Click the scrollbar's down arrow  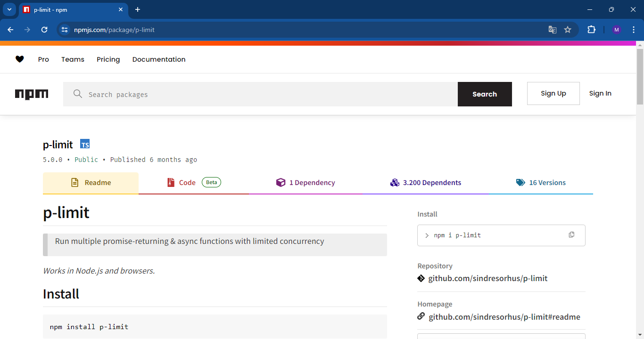click(x=640, y=335)
